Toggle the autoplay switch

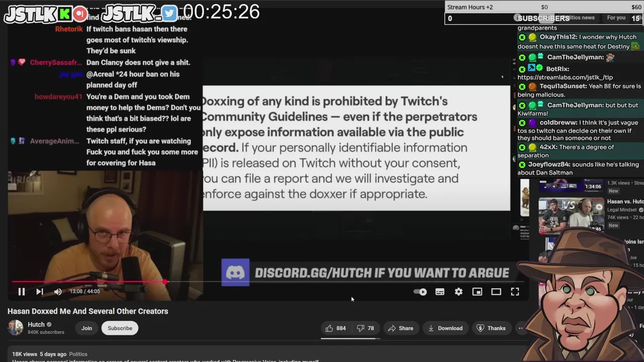point(420,292)
